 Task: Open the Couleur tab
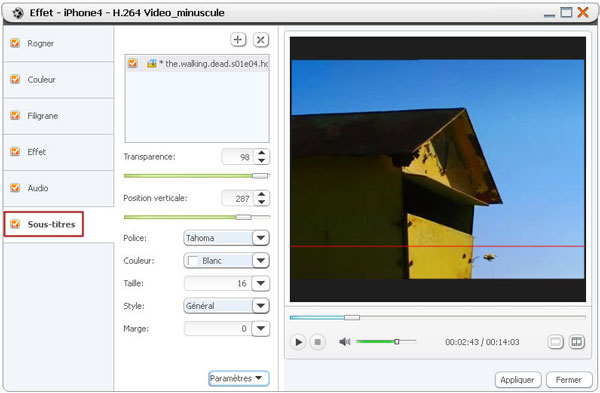coord(59,80)
